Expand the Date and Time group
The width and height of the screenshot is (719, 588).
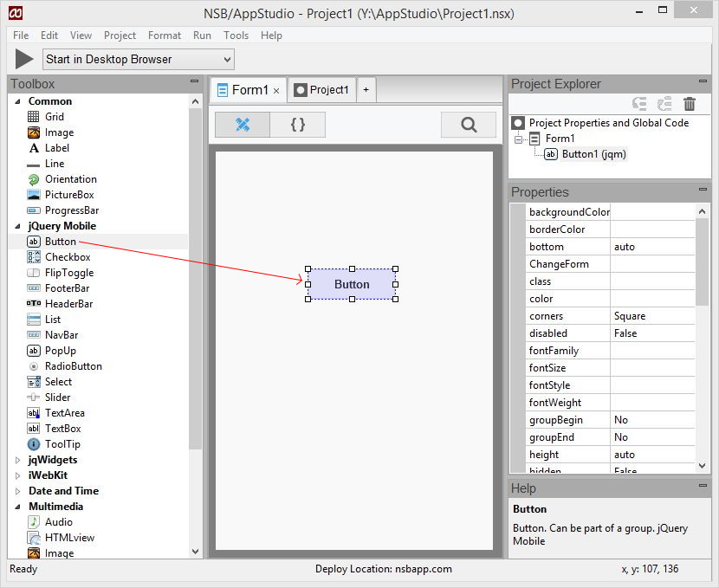pyautogui.click(x=17, y=491)
